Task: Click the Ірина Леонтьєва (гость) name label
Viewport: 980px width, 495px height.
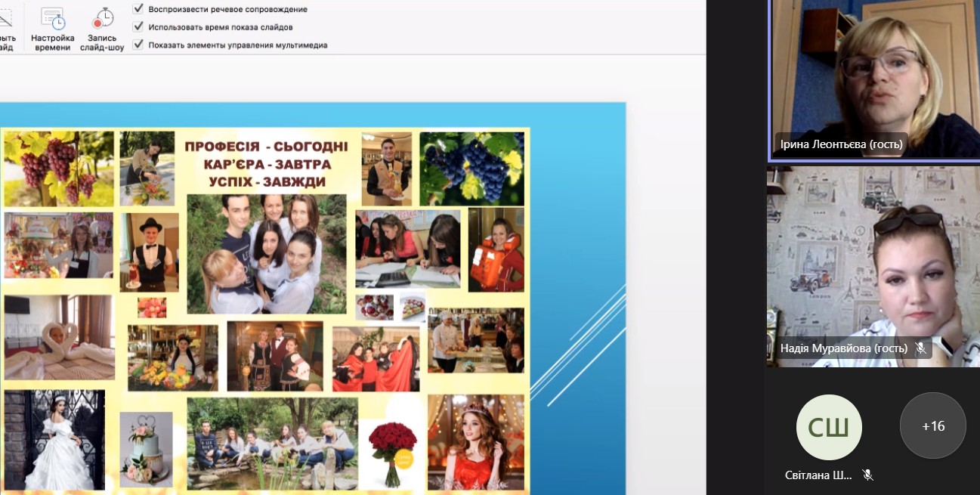Action: (841, 144)
